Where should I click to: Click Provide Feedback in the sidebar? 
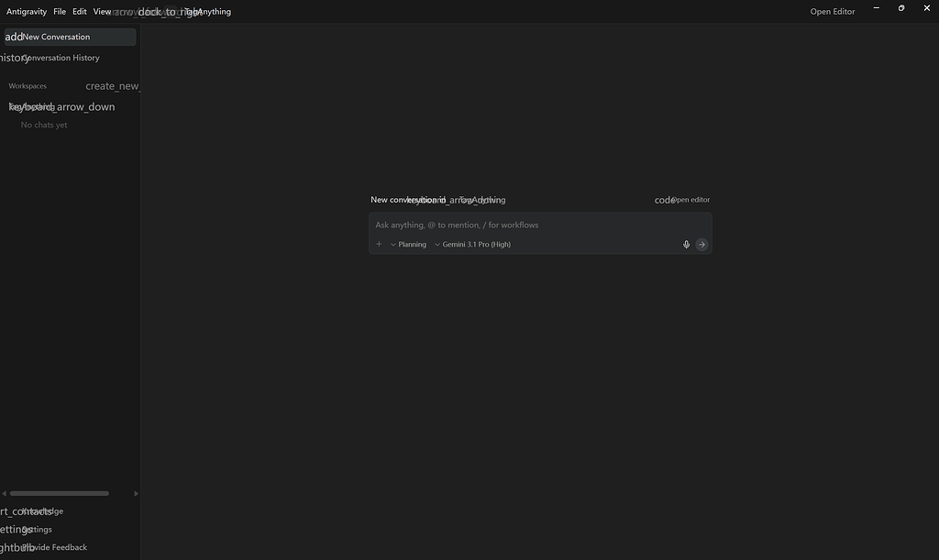click(x=44, y=547)
